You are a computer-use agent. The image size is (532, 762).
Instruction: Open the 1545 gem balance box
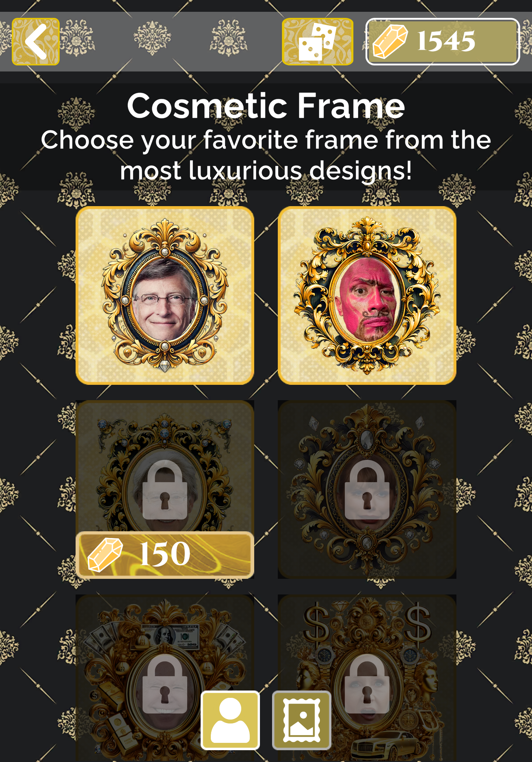[x=442, y=41]
